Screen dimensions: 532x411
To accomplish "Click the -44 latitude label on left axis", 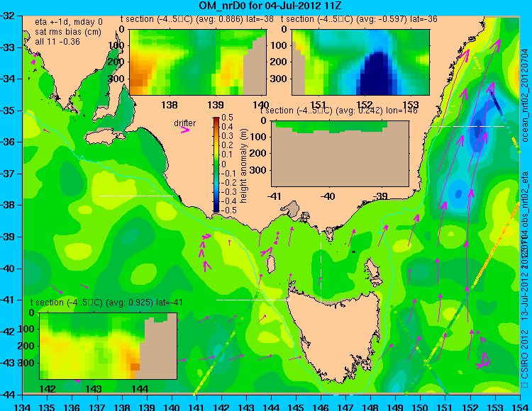I will click(8, 395).
